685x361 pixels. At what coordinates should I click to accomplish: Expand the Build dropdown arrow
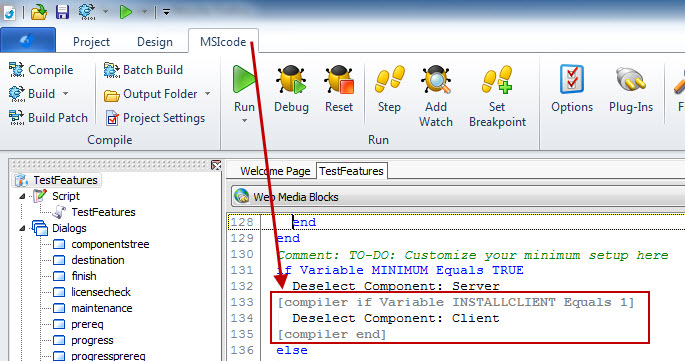[66, 93]
